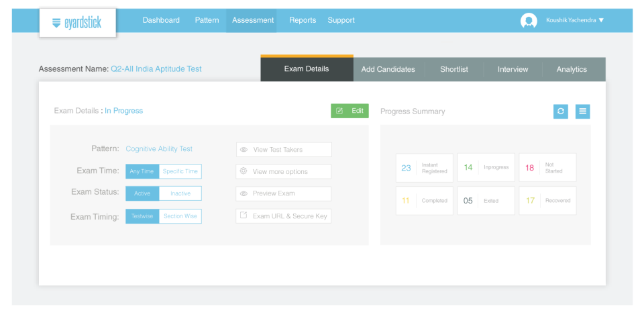Viewport: 644px width, 321px height.
Task: Open the 14 Inprogress card
Action: click(x=486, y=168)
